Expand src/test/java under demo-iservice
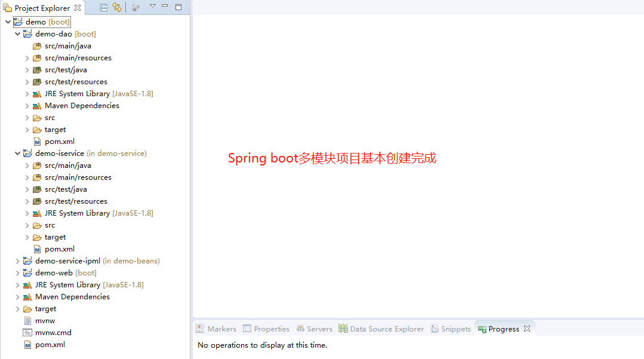 point(27,189)
